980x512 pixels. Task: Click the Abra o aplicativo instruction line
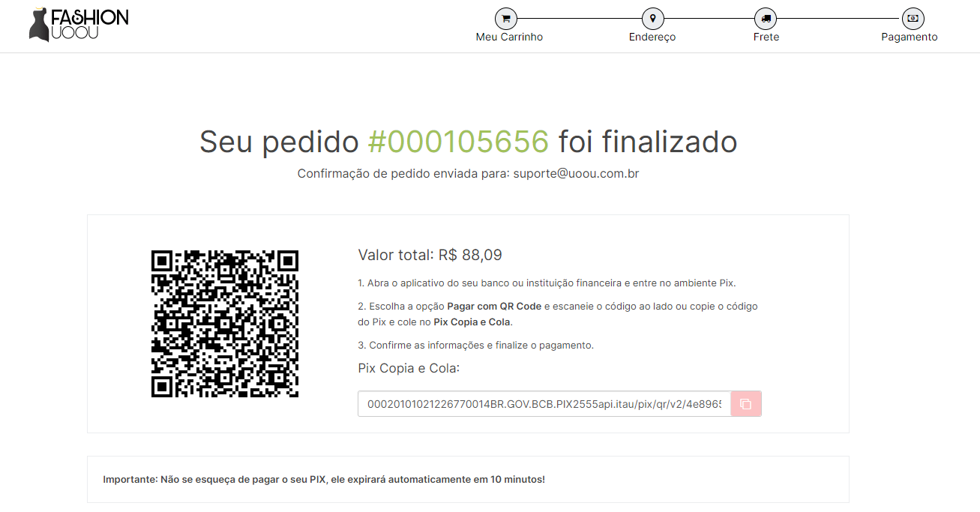(x=547, y=283)
